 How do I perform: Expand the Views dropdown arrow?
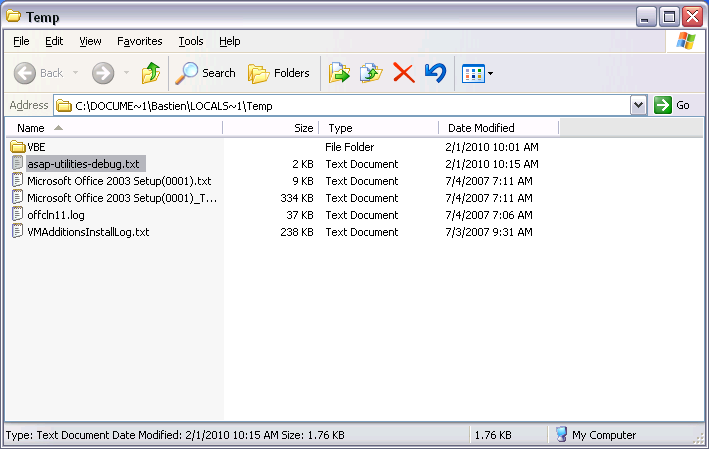tap(491, 73)
